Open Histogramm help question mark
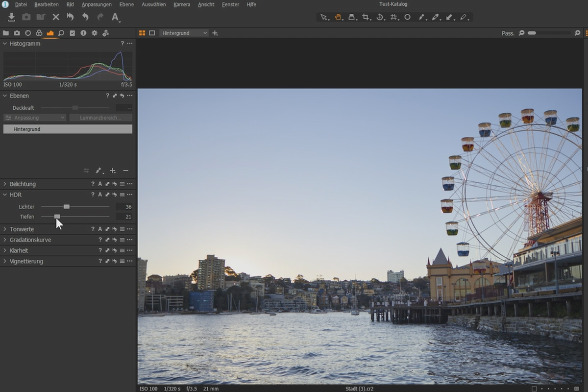This screenshot has height=392, width=588. 122,44
